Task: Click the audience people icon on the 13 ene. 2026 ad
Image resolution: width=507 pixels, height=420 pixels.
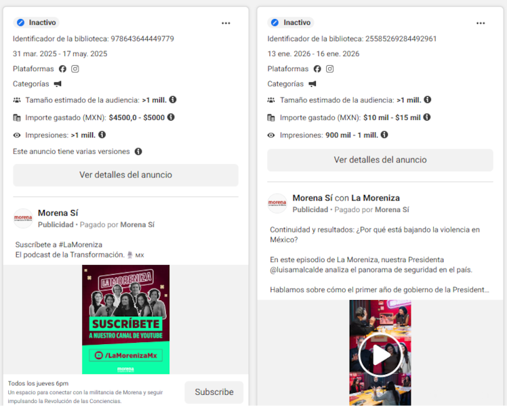Action: tap(271, 100)
